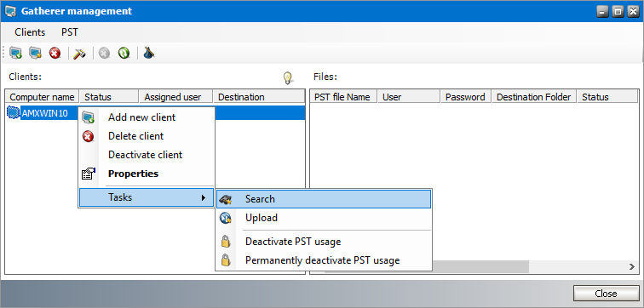This screenshot has height=308, width=644.
Task: Click the red delete icon in toolbar
Action: pyautogui.click(x=55, y=53)
